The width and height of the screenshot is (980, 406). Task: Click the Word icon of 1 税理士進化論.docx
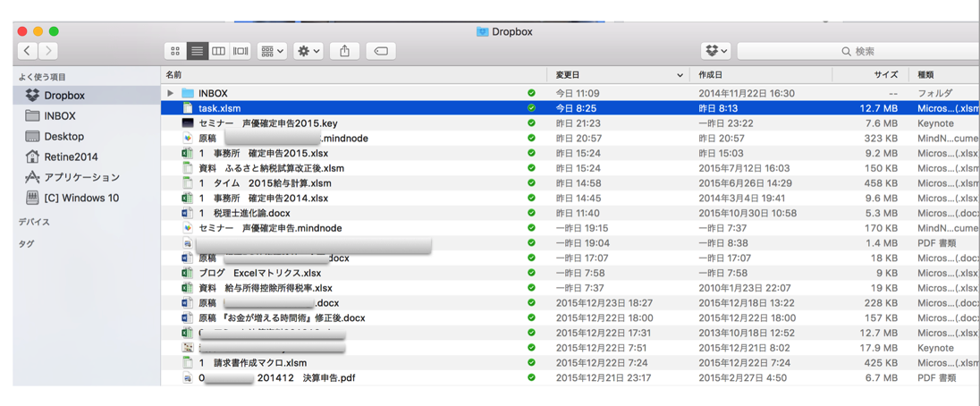click(x=186, y=213)
